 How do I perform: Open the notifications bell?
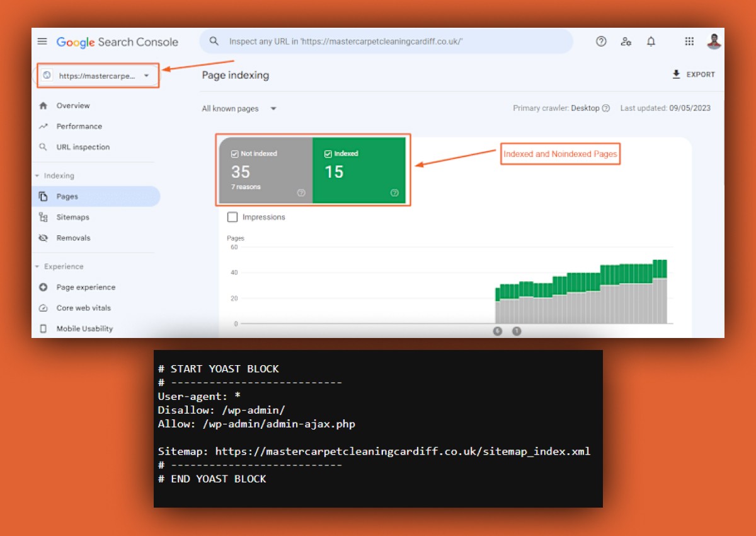click(651, 42)
